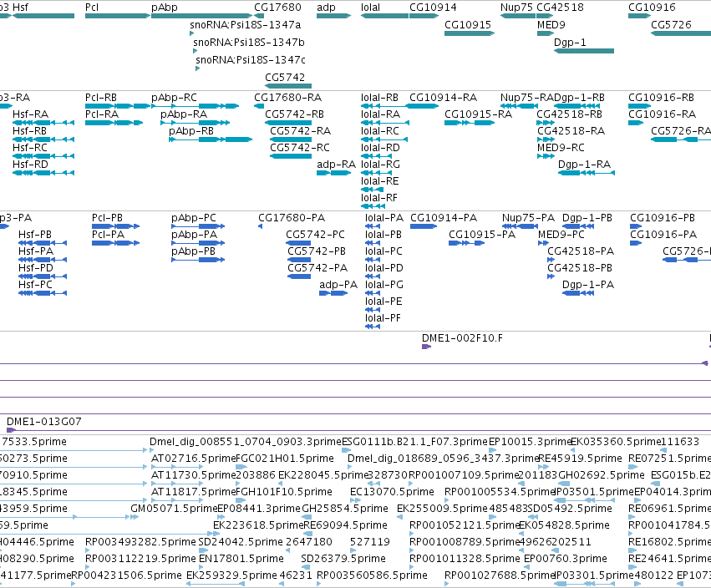Click the lolal-RG transcript label
This screenshot has height=588, width=711.
(x=380, y=164)
